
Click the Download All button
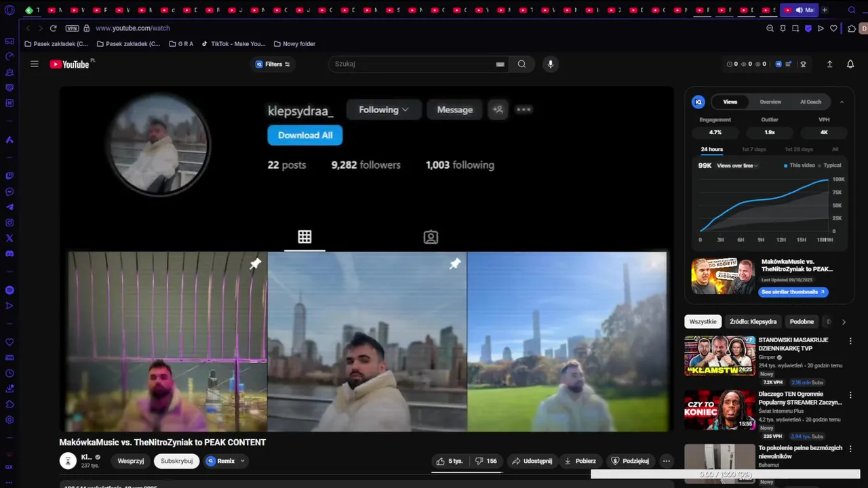(x=305, y=135)
